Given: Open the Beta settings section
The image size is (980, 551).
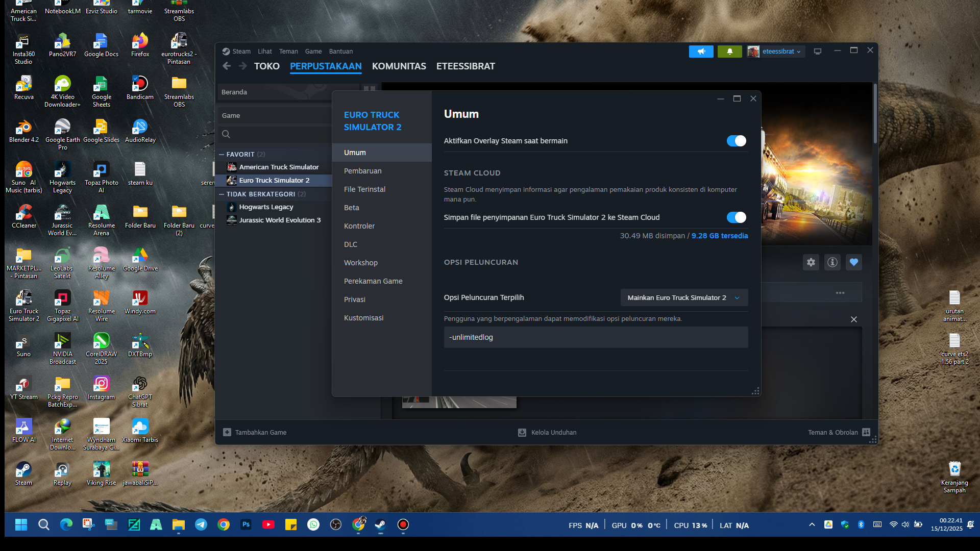Looking at the screenshot, I should point(382,208).
